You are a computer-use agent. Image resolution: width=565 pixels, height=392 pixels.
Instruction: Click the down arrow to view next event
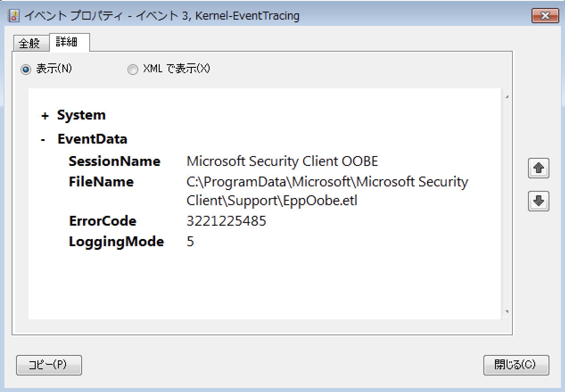pyautogui.click(x=538, y=202)
